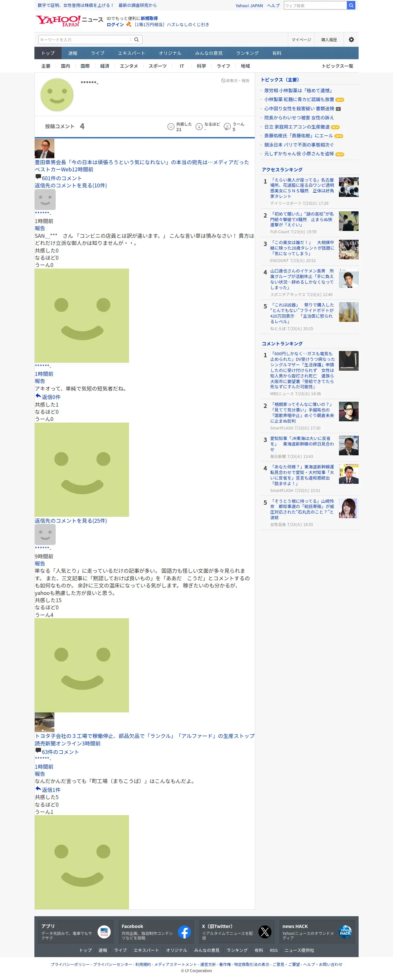This screenshot has height=980, width=393.
Task: Open the news HACK icon in footer
Action: pyautogui.click(x=345, y=932)
